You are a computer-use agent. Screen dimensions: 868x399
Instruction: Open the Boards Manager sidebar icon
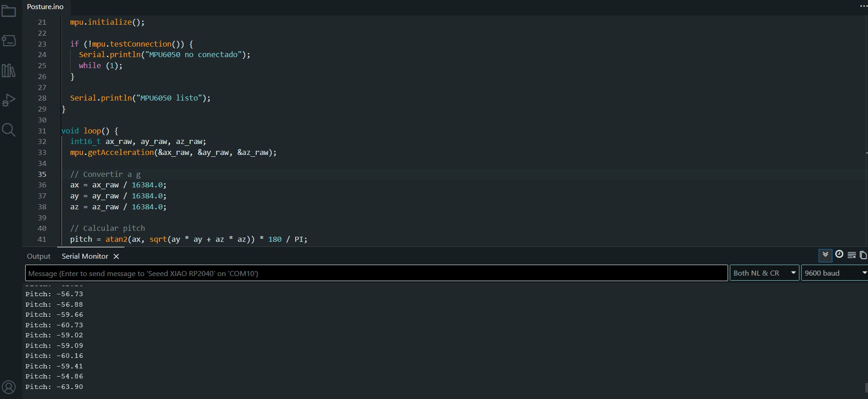pos(9,41)
